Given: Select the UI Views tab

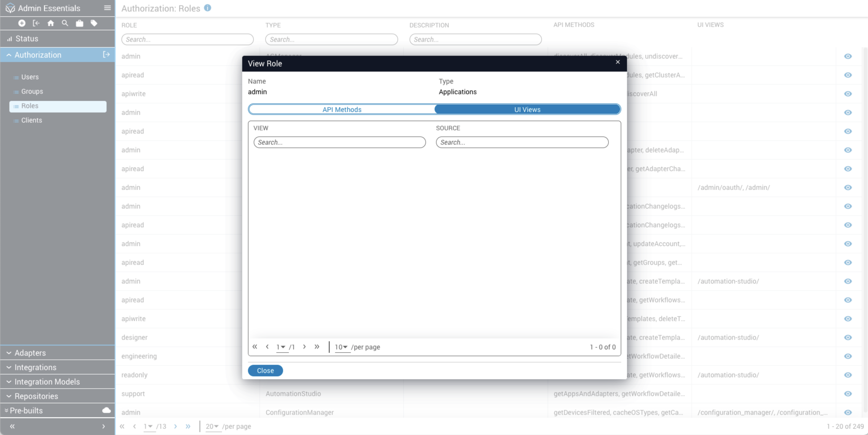Looking at the screenshot, I should [527, 109].
